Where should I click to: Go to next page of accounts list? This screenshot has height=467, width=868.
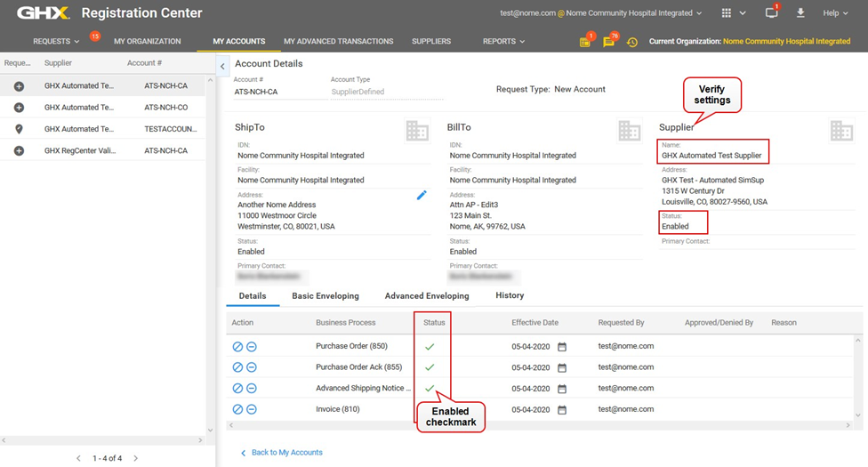[135, 458]
